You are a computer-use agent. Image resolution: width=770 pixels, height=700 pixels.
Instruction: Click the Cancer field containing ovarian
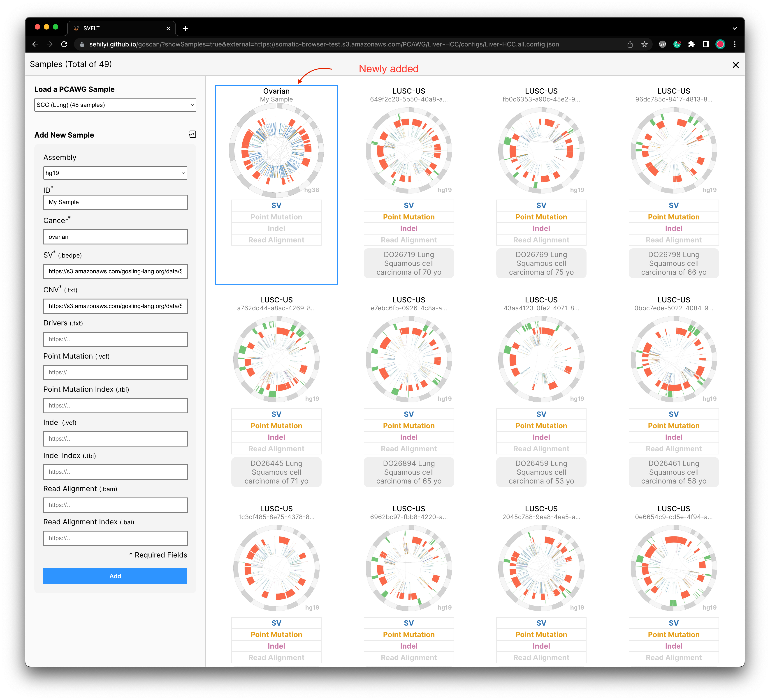[115, 237]
